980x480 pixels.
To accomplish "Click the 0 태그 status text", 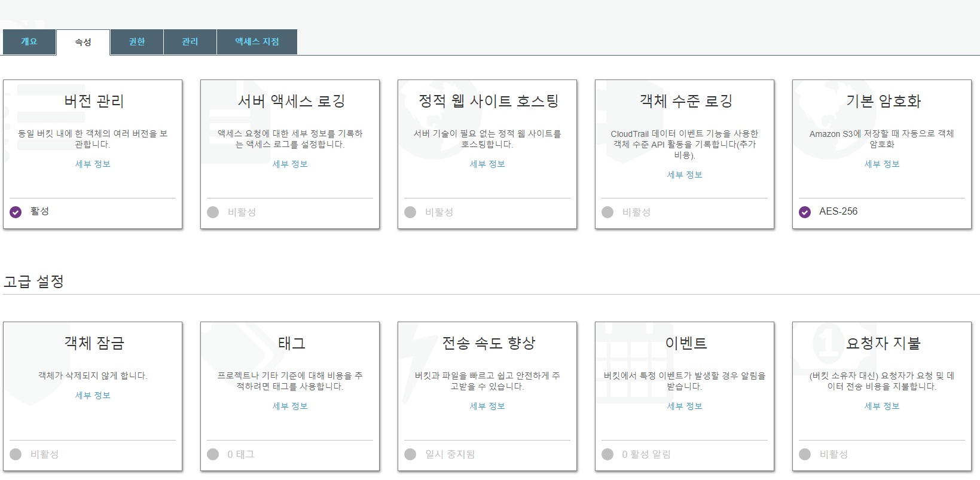I will pyautogui.click(x=241, y=454).
